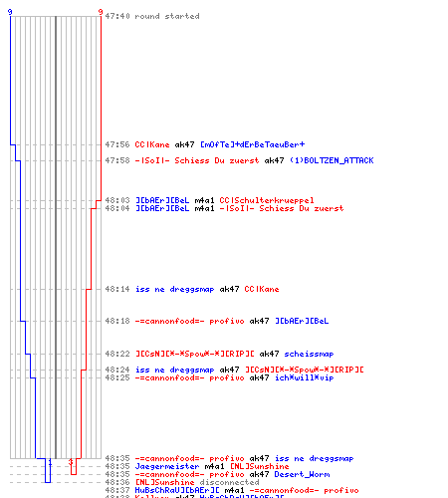The width and height of the screenshot is (448, 498).
Task: Select ich*will*vip player name
Action: click(304, 377)
